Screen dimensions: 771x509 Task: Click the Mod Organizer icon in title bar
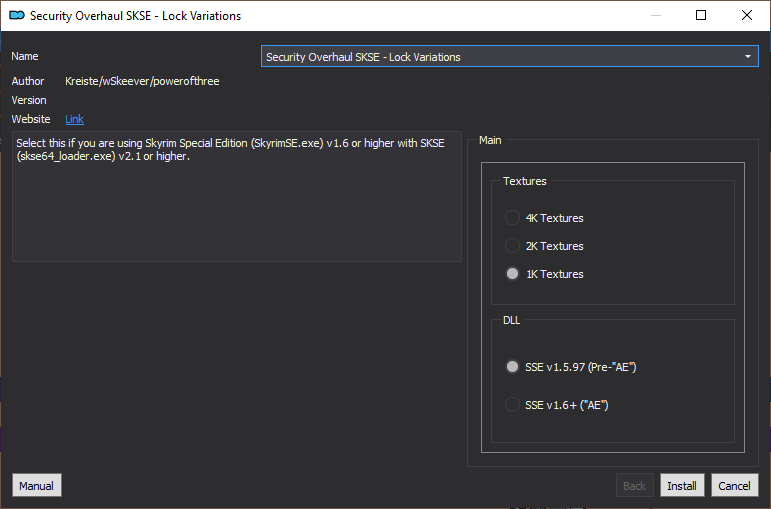coord(17,16)
